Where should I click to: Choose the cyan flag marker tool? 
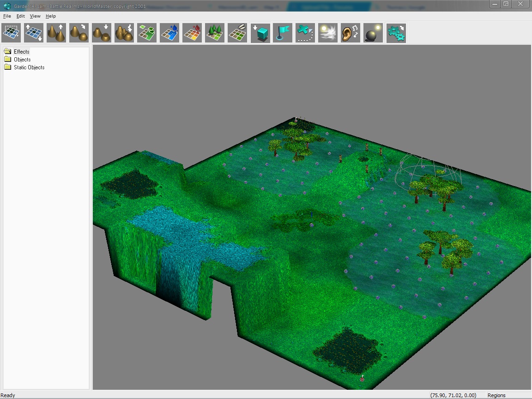tap(283, 33)
